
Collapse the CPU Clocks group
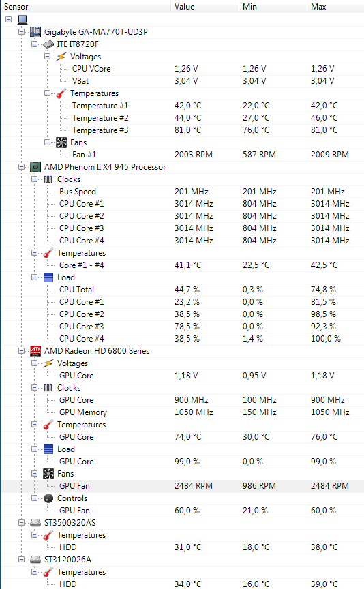[35, 179]
